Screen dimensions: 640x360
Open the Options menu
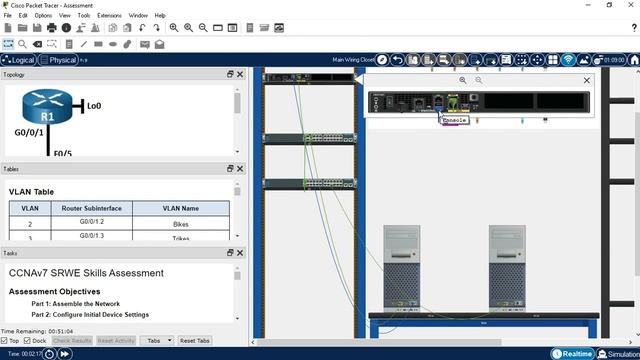[43, 15]
